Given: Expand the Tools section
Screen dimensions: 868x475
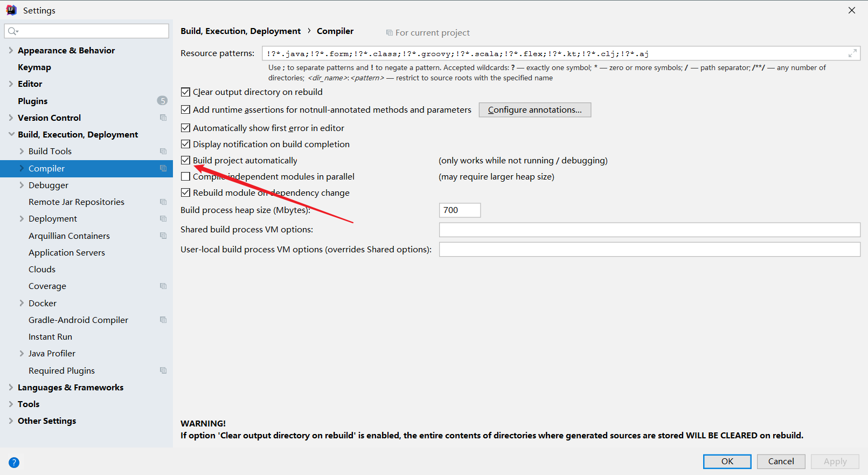Looking at the screenshot, I should tap(11, 404).
